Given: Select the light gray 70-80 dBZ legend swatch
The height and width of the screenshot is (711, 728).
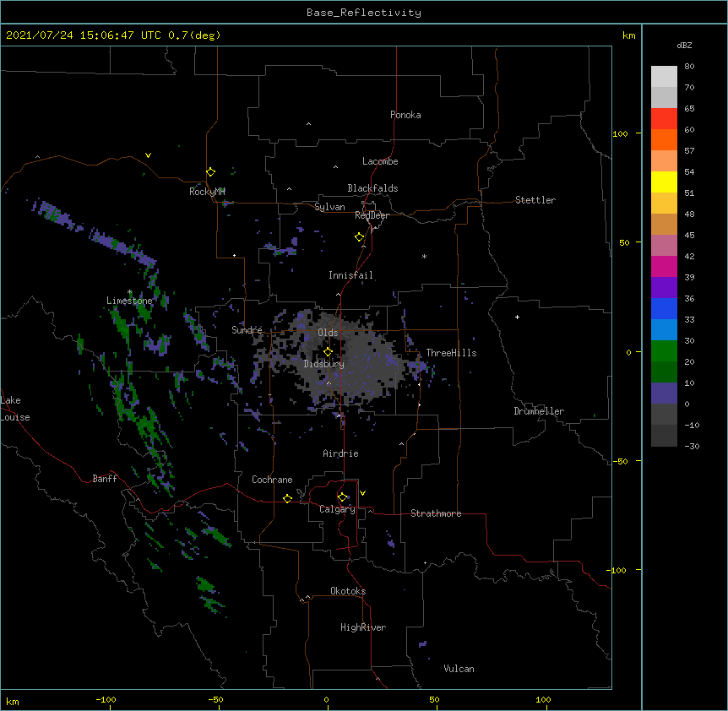Looking at the screenshot, I should [664, 77].
